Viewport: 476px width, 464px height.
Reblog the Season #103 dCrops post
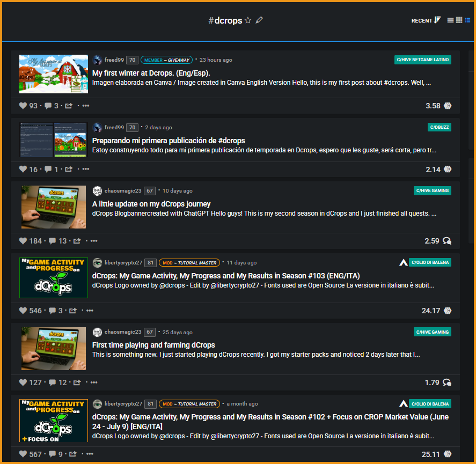tap(73, 311)
